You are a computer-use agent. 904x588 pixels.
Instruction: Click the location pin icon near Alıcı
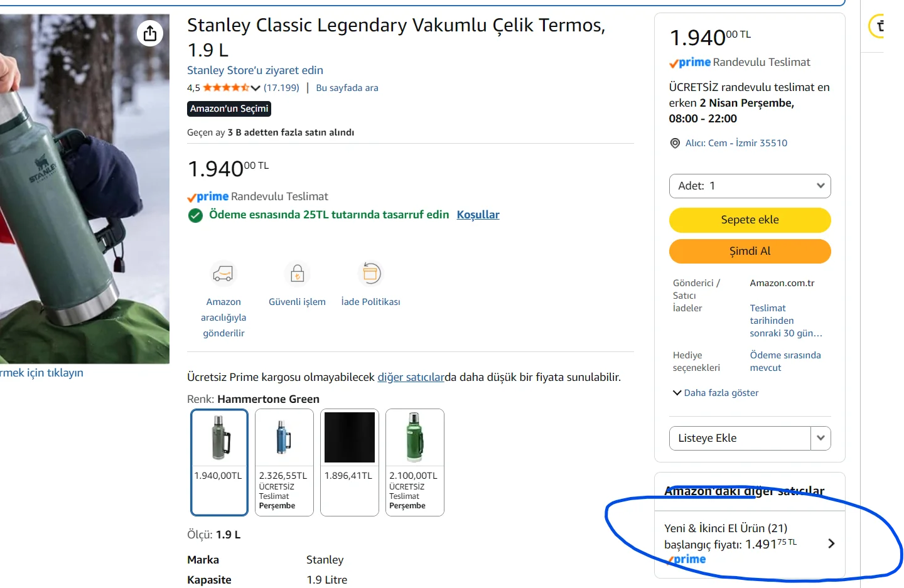pyautogui.click(x=675, y=143)
